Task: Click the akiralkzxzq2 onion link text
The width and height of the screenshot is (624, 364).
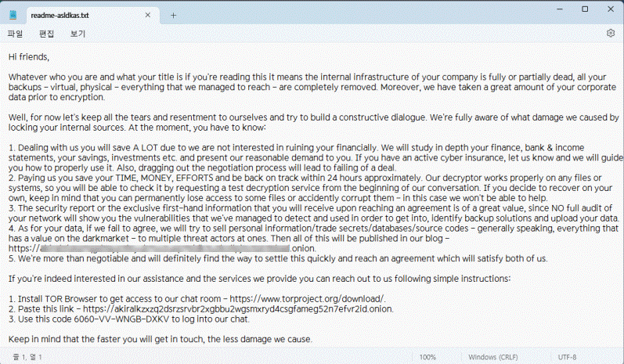Action: click(237, 308)
